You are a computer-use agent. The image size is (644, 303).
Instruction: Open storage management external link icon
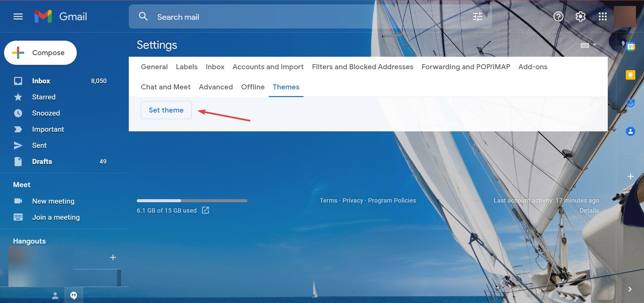[206, 210]
